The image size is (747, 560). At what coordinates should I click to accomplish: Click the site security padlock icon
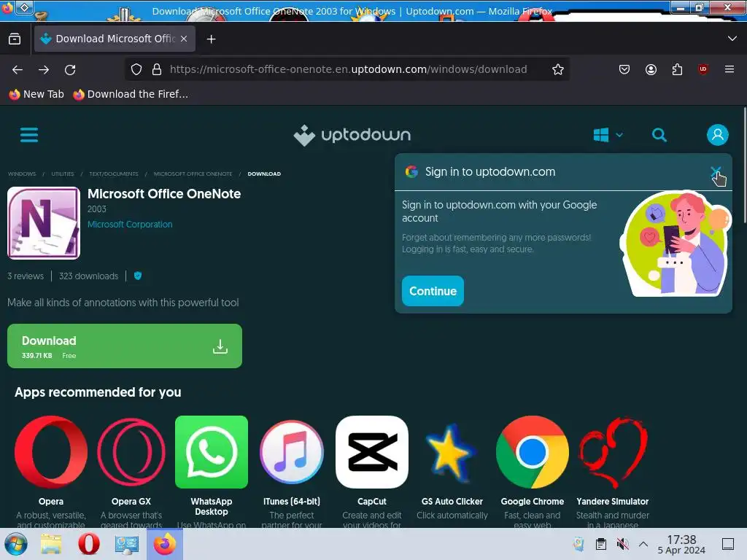pyautogui.click(x=156, y=69)
